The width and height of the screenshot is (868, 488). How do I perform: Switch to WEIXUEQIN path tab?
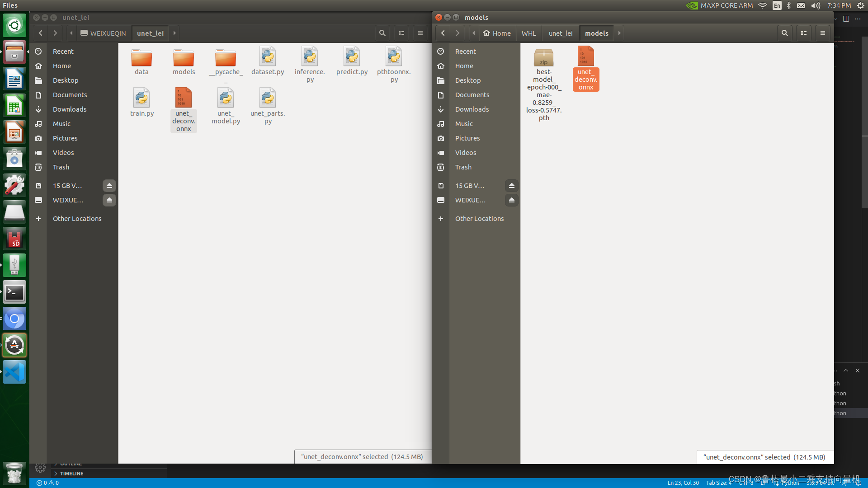pyautogui.click(x=103, y=33)
